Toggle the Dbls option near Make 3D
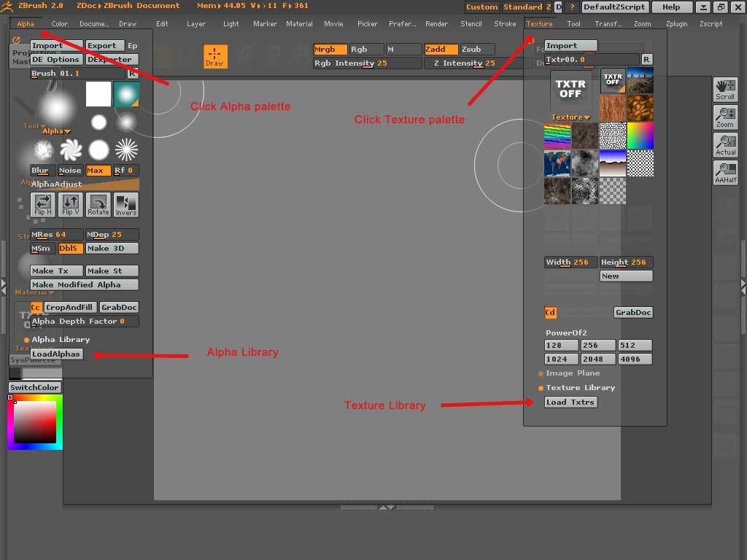This screenshot has height=560, width=747. (70, 248)
